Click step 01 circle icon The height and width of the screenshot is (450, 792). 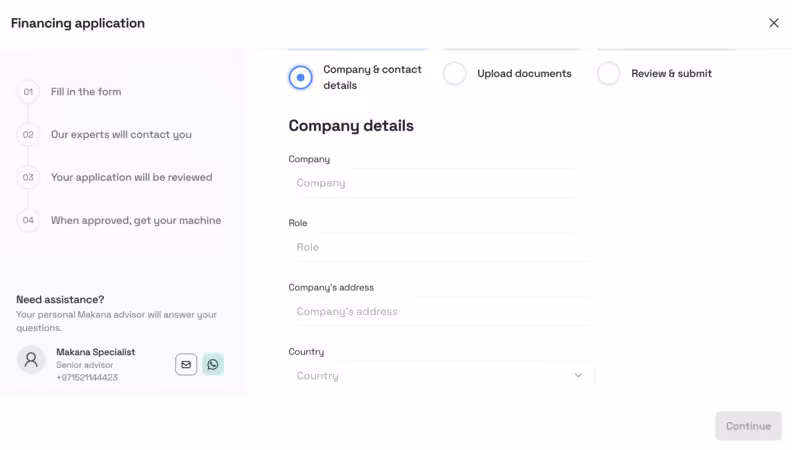pos(28,92)
